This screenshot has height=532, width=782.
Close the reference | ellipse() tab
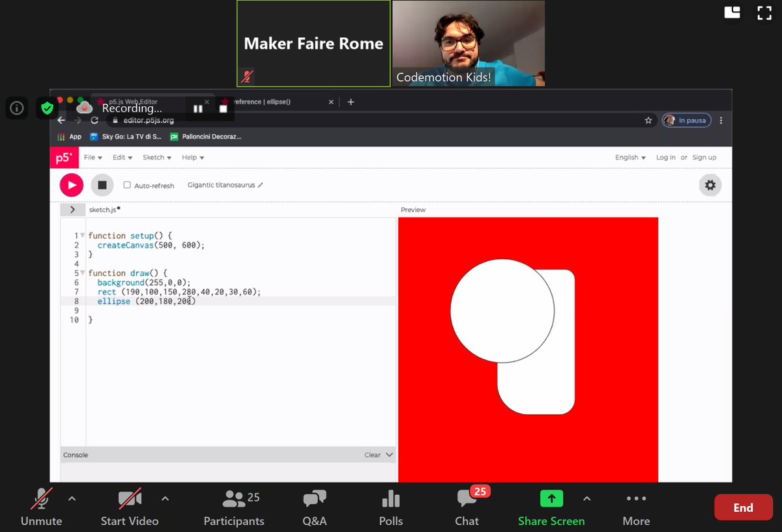click(x=331, y=102)
